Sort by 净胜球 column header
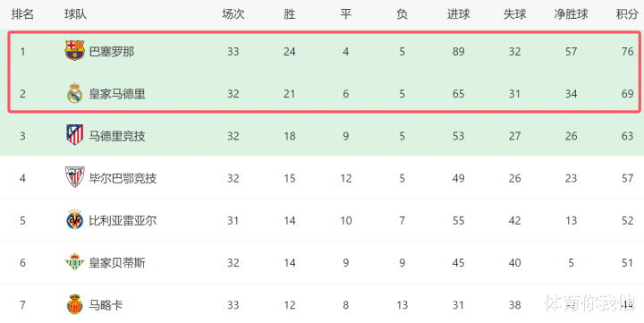This screenshot has width=644, height=323. (571, 14)
